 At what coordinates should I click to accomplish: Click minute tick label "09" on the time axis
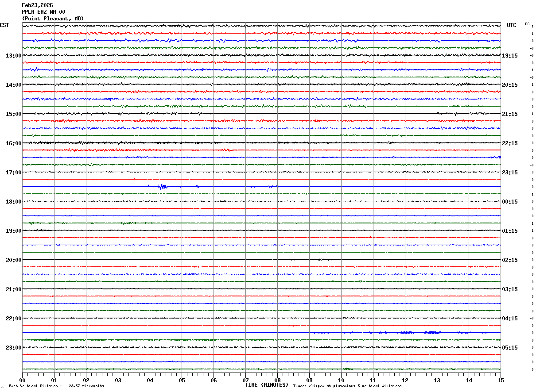310,380
